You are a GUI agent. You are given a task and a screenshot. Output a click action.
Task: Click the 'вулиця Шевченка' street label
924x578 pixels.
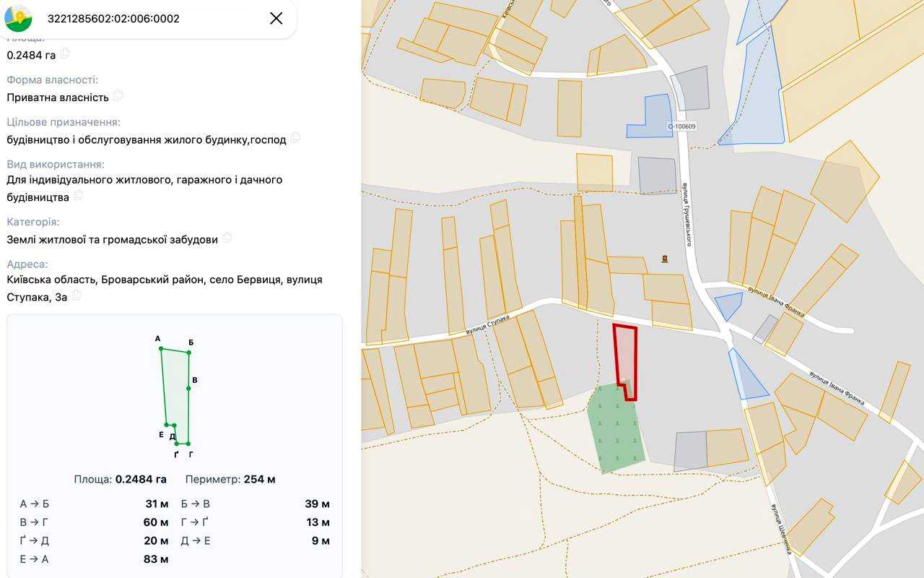(x=781, y=529)
